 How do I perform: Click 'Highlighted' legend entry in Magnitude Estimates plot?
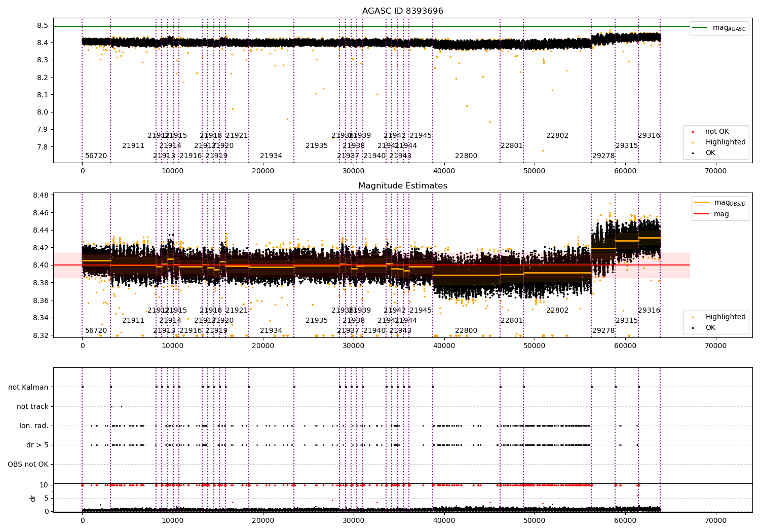pos(725,317)
